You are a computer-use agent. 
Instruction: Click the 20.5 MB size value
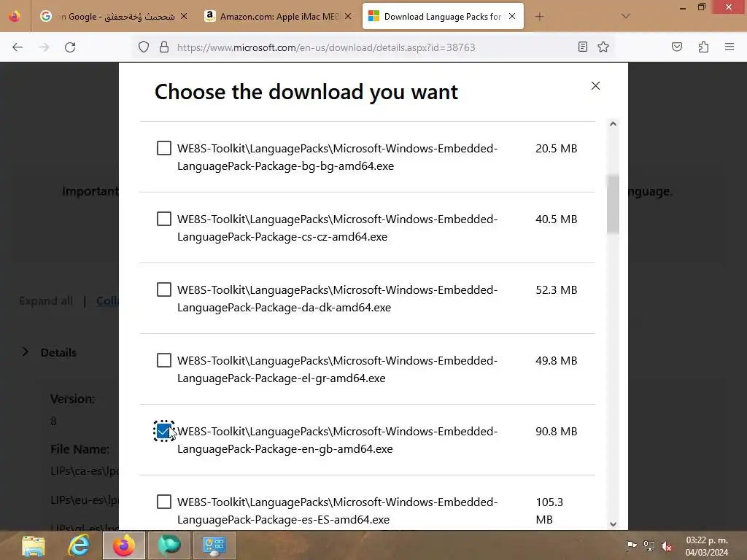point(556,149)
